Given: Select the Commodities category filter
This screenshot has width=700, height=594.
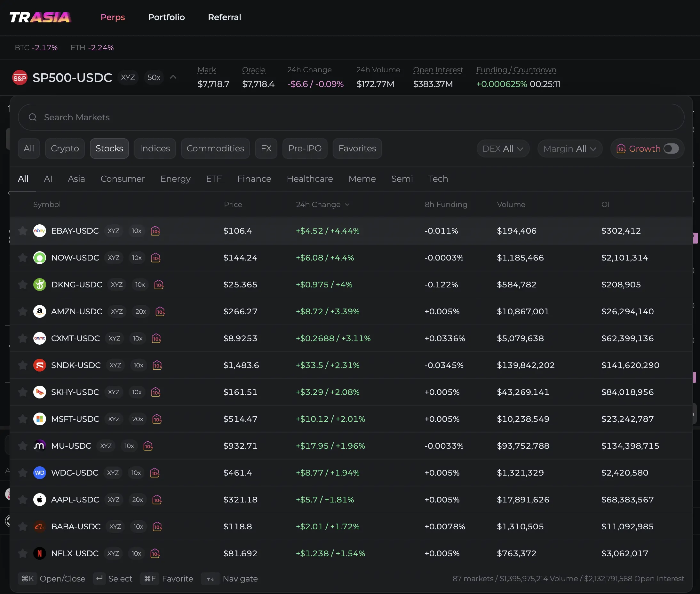Looking at the screenshot, I should (x=215, y=148).
